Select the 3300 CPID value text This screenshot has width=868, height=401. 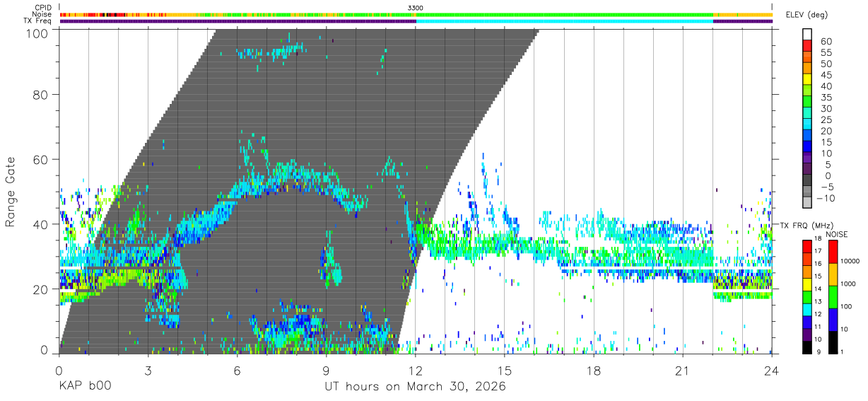pos(416,8)
